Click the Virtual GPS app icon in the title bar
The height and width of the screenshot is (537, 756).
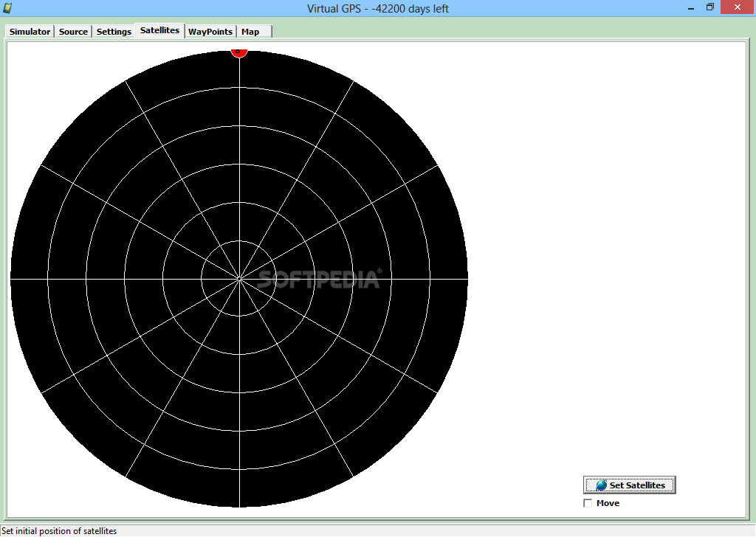pyautogui.click(x=7, y=7)
